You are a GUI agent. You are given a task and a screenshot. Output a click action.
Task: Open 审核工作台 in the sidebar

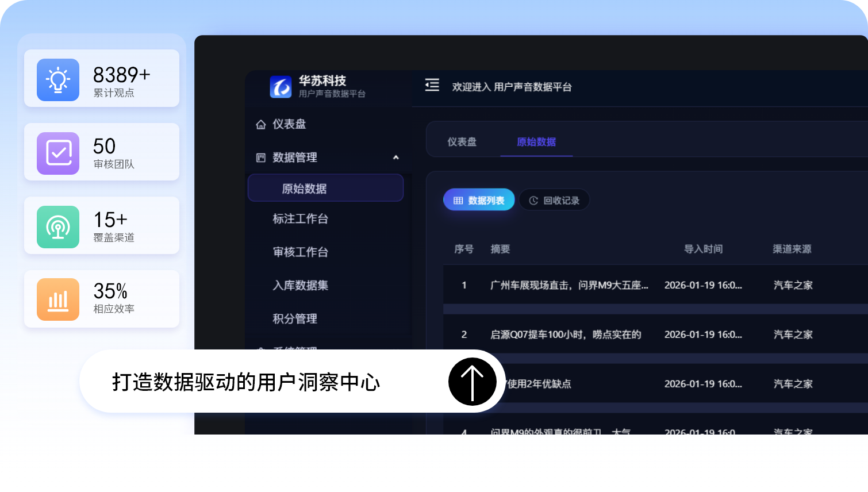(x=301, y=252)
